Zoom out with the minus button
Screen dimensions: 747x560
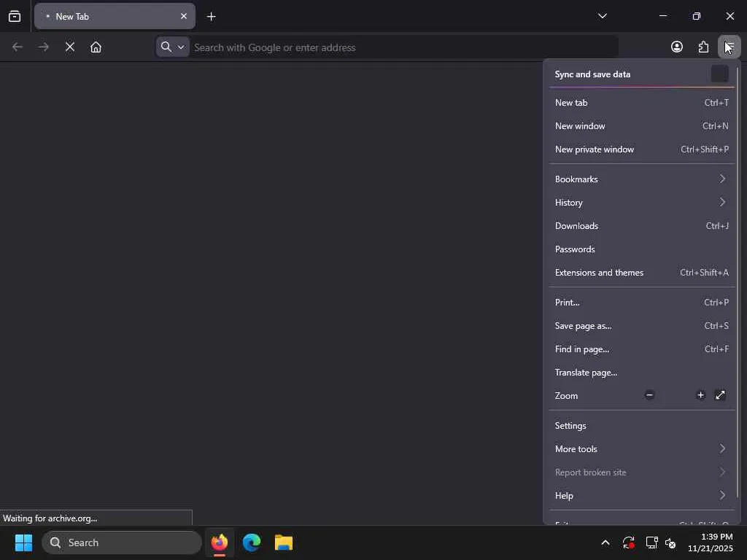(649, 395)
